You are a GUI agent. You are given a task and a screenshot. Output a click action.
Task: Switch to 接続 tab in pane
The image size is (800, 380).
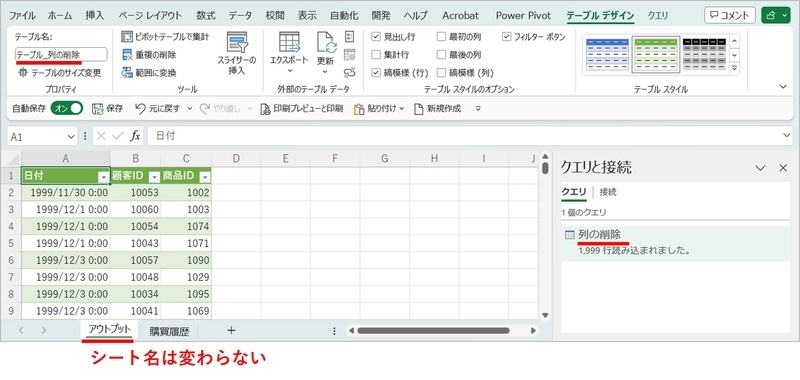point(608,193)
